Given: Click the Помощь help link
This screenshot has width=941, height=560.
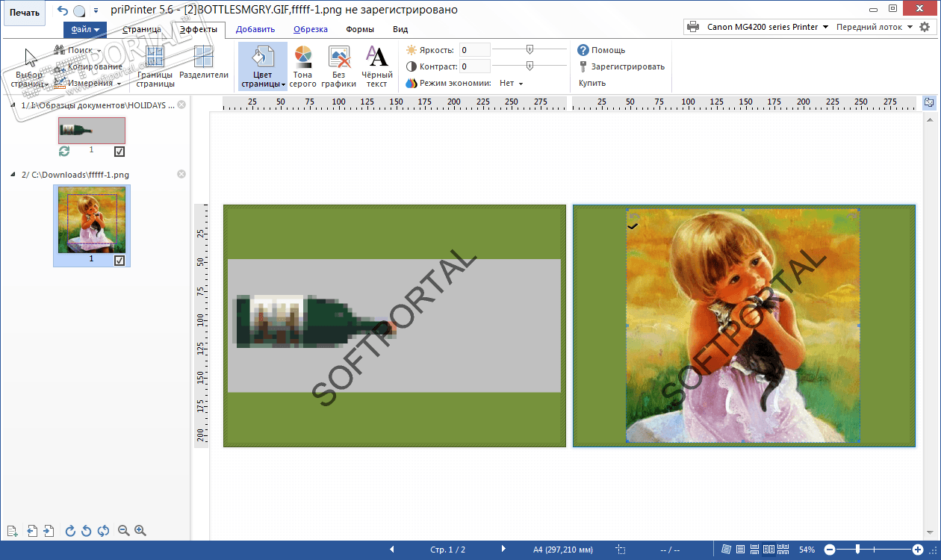Looking at the screenshot, I should point(601,50).
